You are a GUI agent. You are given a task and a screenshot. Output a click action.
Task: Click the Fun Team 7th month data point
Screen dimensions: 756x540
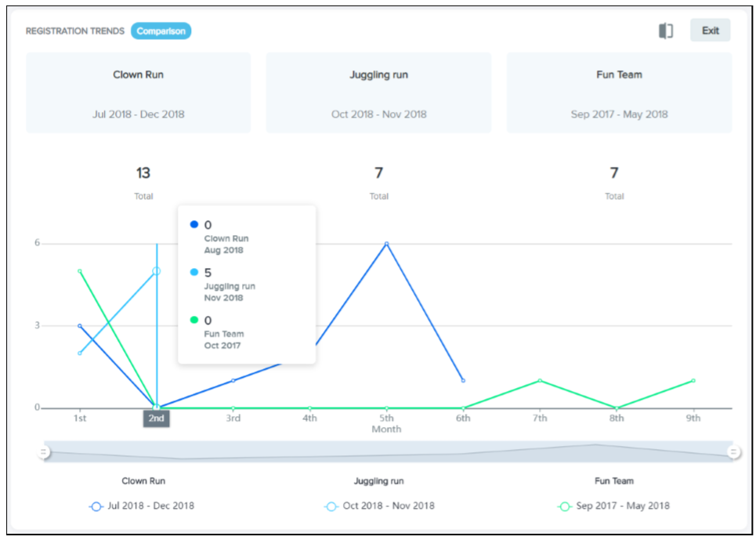pos(540,381)
